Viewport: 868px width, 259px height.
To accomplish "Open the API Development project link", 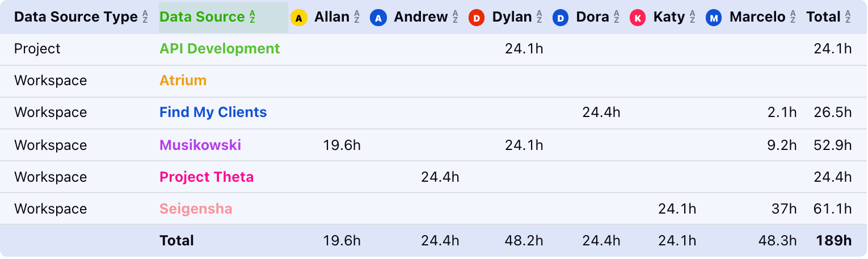I will (x=220, y=49).
